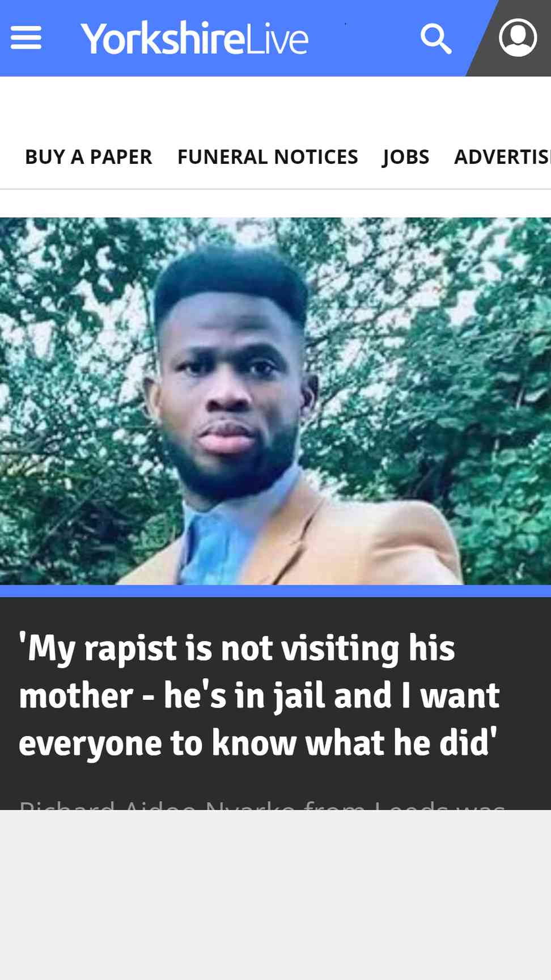Click the headline line mentioning 'in jail'
551x980 pixels.
[259, 695]
